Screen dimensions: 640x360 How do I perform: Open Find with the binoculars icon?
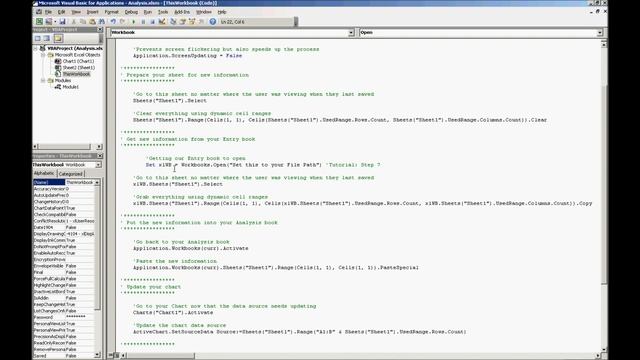pyautogui.click(x=102, y=22)
